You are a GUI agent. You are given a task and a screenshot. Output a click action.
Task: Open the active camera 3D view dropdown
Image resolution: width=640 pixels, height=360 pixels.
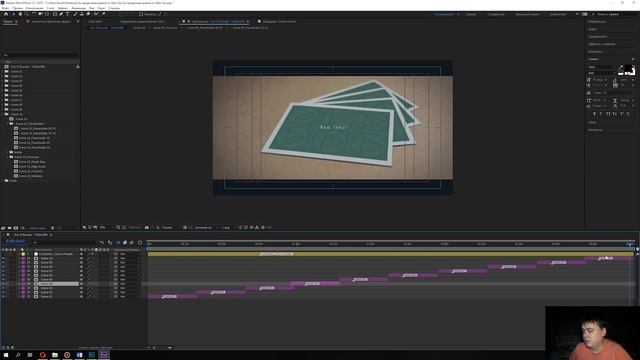[x=206, y=227]
